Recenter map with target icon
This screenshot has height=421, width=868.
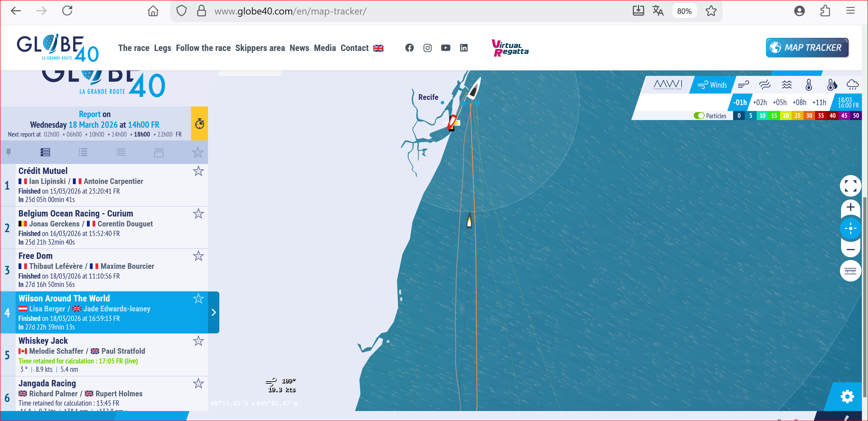[x=850, y=229]
